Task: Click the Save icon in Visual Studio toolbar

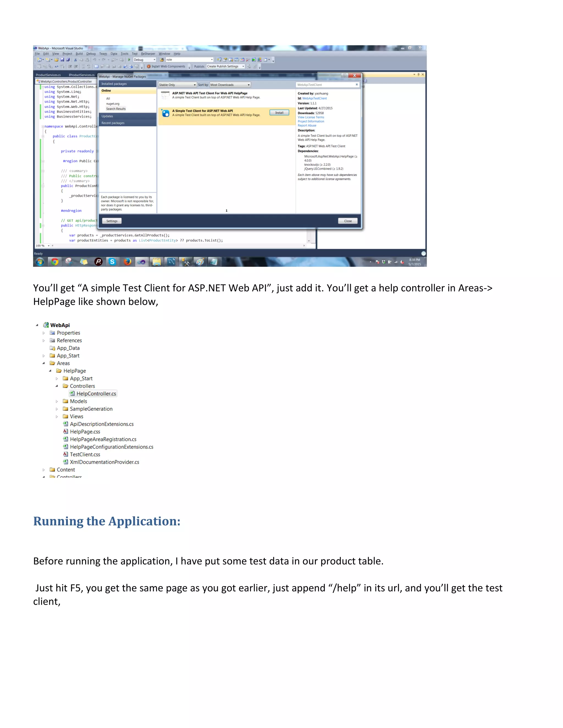Action: coord(62,60)
